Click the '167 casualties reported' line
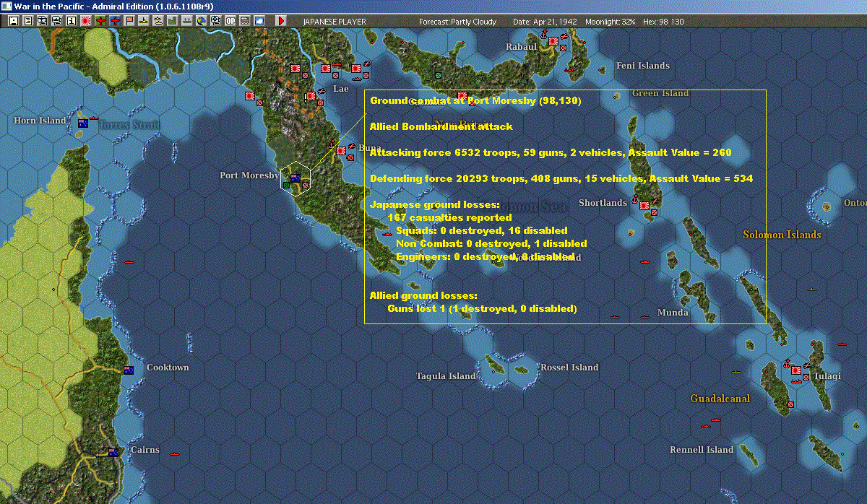The image size is (867, 504). (x=449, y=217)
